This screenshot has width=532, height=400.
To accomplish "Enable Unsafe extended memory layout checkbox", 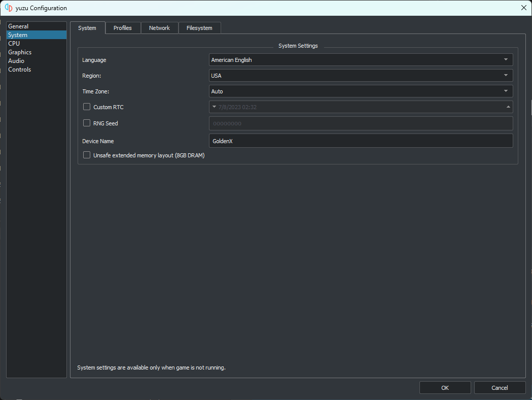I will (x=87, y=155).
